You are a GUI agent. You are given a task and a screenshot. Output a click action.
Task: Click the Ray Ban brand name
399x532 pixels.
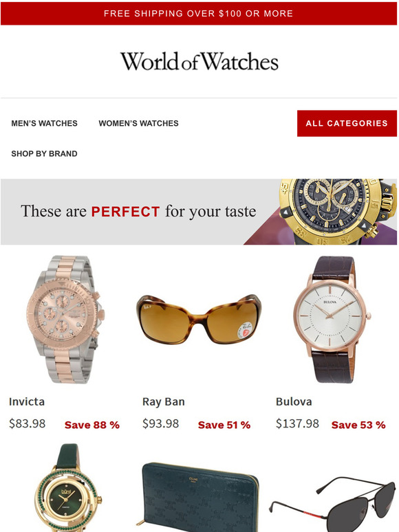click(164, 402)
